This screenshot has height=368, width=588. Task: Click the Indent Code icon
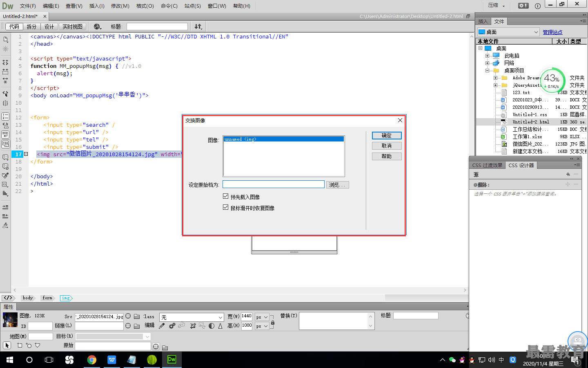click(5, 207)
